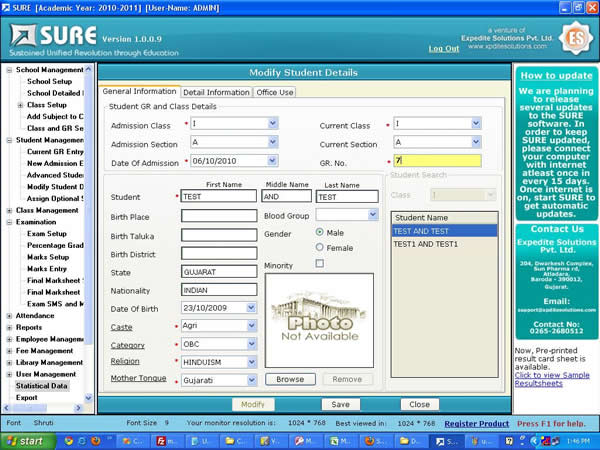The image size is (600, 450).
Task: Click the ES Expedite Solutions emblem
Action: 576,38
